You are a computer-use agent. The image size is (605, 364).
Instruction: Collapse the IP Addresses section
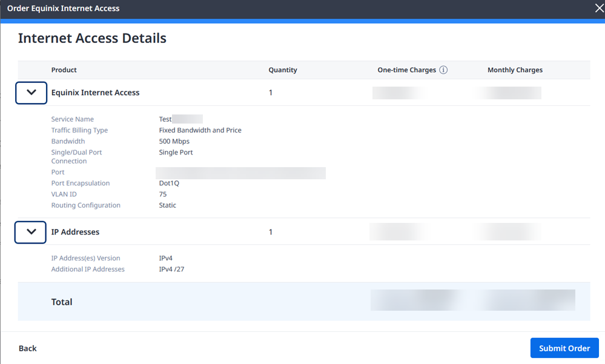point(30,232)
